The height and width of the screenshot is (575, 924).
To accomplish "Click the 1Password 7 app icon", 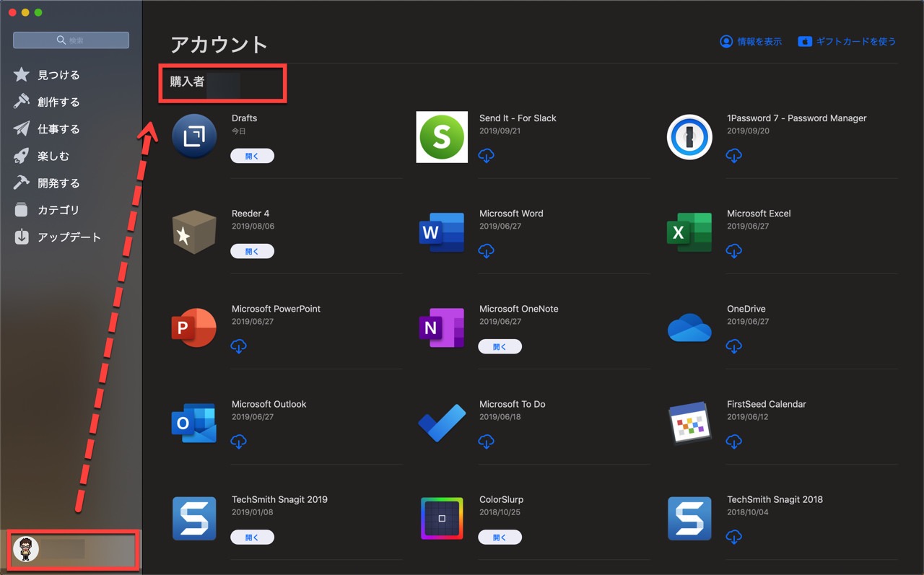I will (x=689, y=136).
